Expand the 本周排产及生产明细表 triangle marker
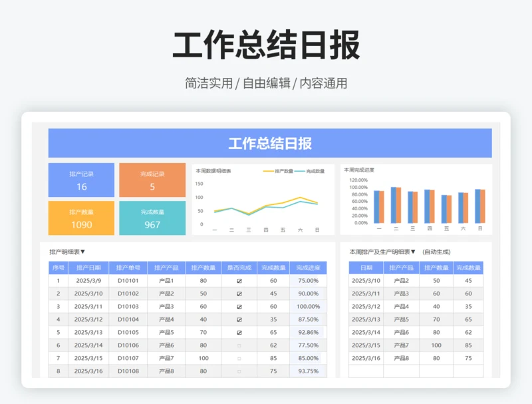 click(413, 252)
